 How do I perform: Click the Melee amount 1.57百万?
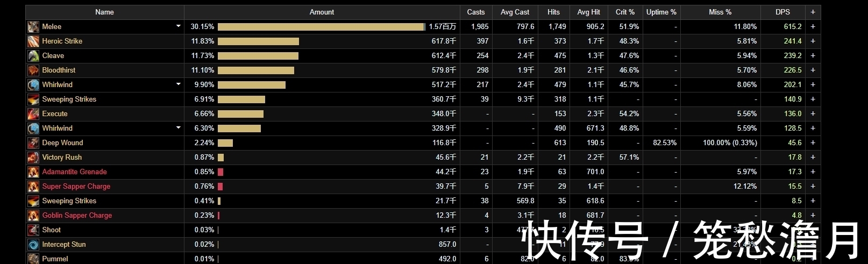[442, 26]
